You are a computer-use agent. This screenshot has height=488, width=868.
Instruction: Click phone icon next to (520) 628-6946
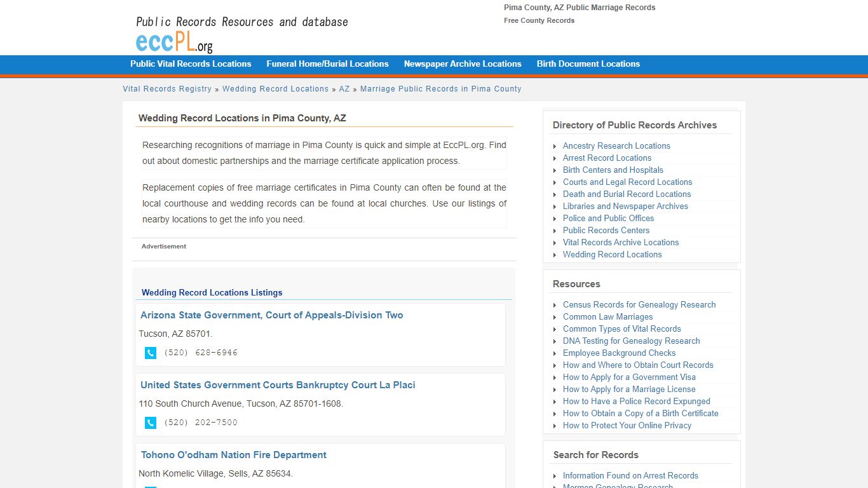pos(151,353)
